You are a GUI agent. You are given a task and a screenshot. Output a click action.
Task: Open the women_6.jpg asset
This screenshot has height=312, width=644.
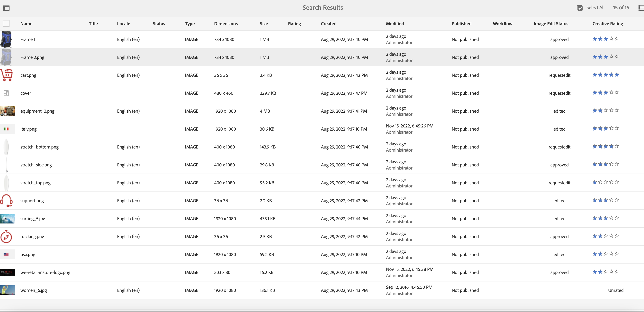point(34,290)
